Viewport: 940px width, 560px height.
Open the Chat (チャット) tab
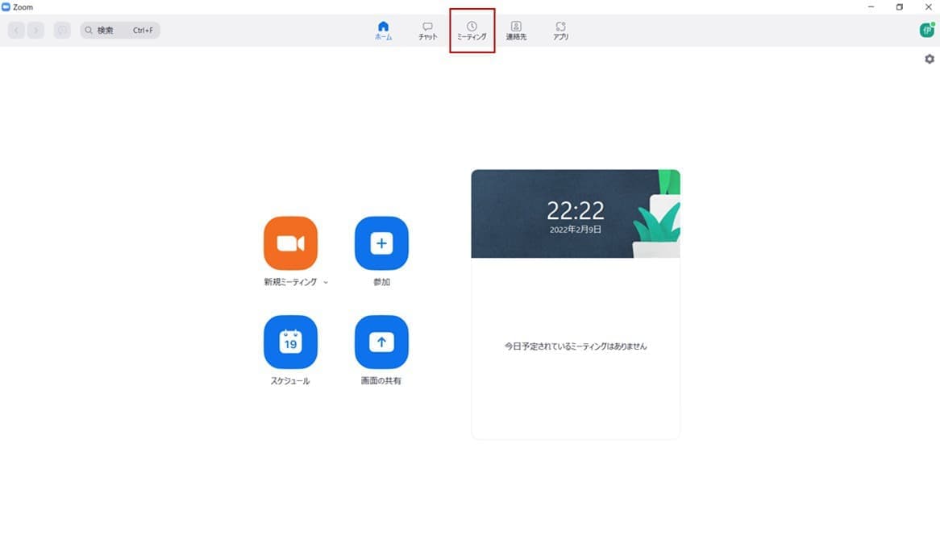427,31
